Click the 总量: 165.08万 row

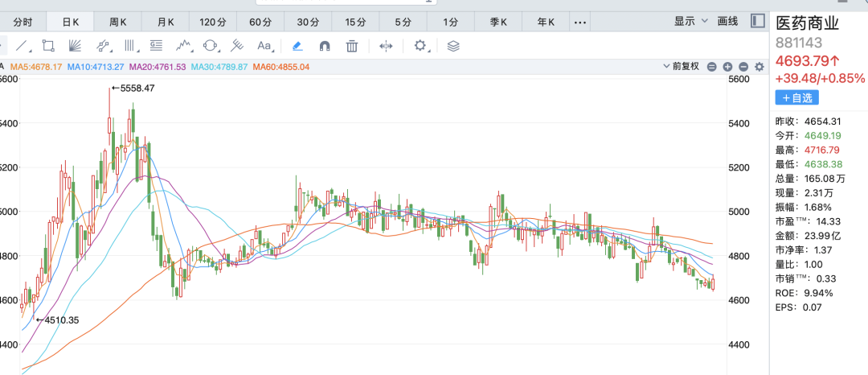[810, 179]
